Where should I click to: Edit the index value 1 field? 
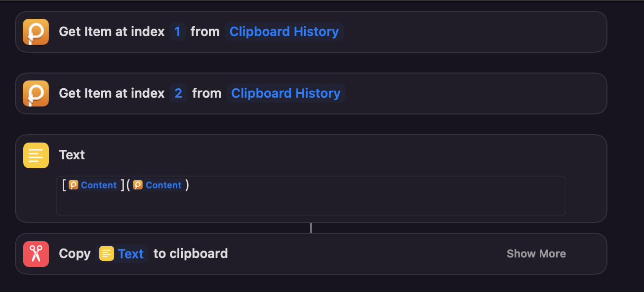[177, 32]
